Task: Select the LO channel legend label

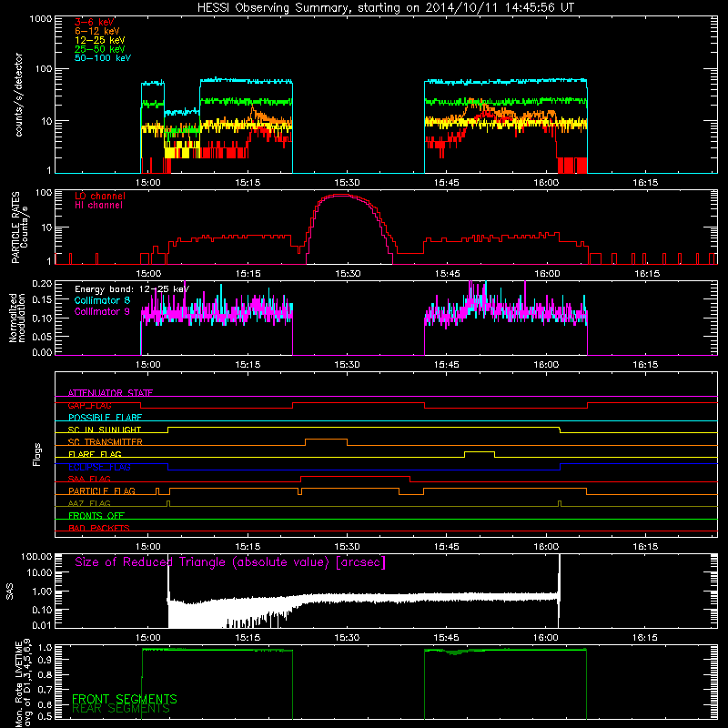Action: tap(100, 196)
